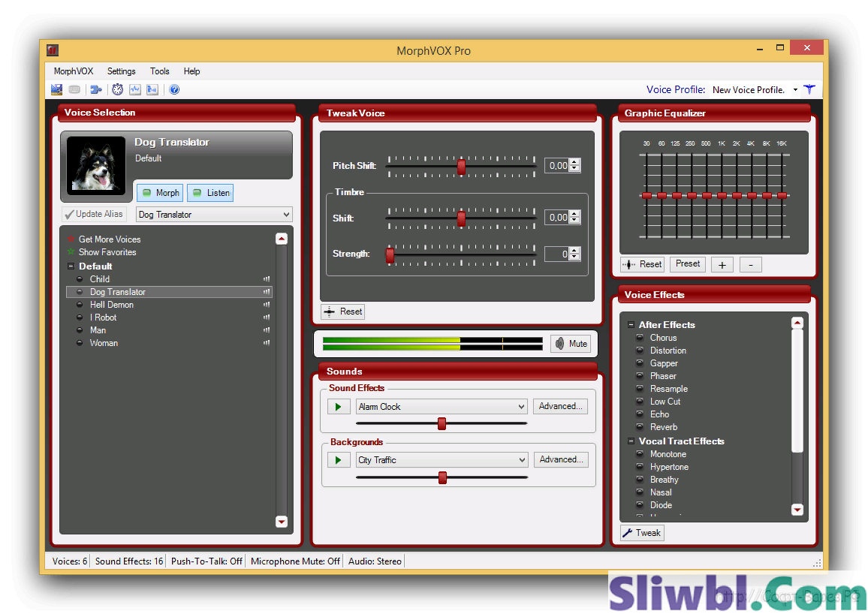
Task: Open the Tools menu
Action: click(159, 71)
